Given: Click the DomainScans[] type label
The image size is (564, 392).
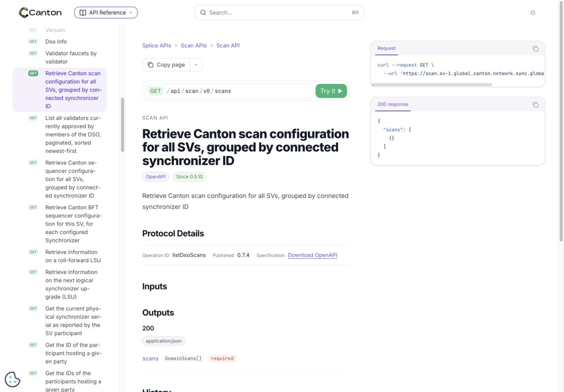Looking at the screenshot, I should pos(183,359).
